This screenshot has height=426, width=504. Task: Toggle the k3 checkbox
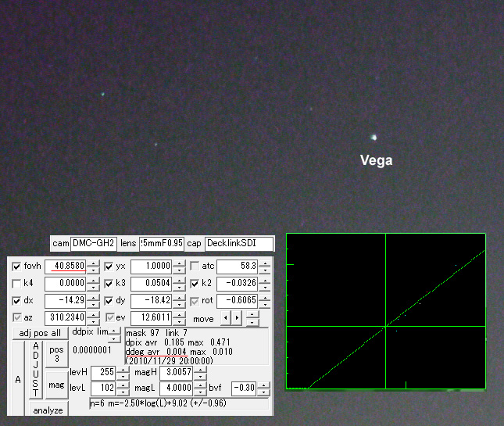pos(109,283)
